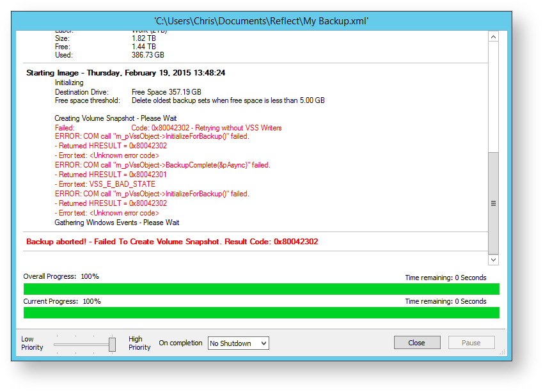Click the Free value '1.44 TB'

pos(144,47)
